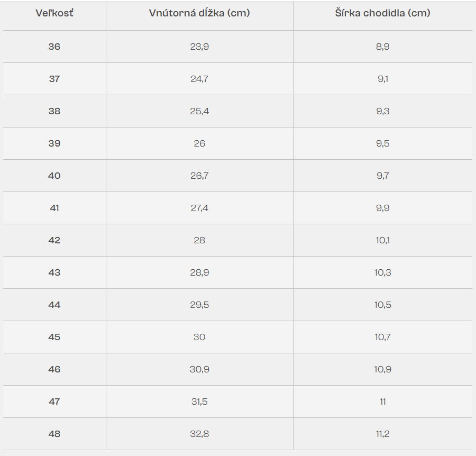
Task: Click the inner length cell 31,5
Action: [x=199, y=402]
